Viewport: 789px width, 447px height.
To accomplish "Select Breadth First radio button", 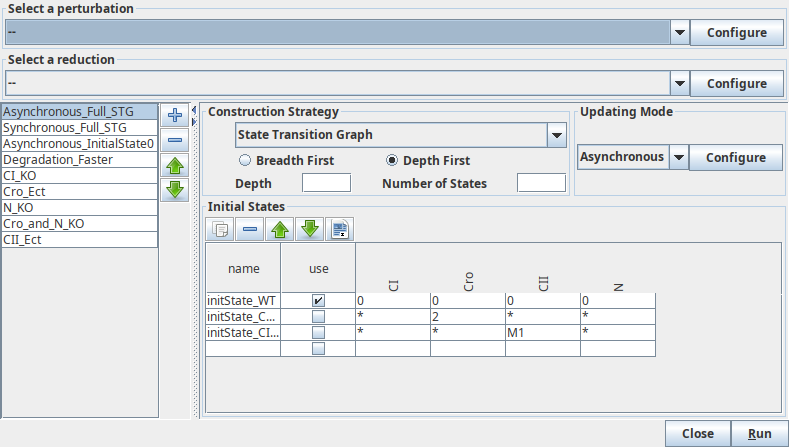I will coord(286,161).
